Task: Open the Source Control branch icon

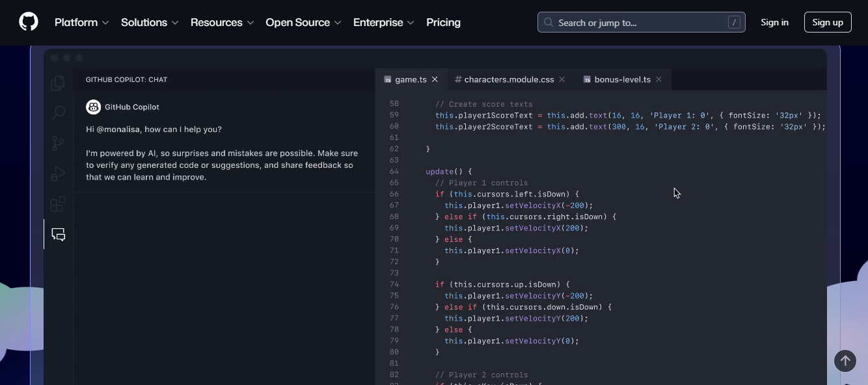Action: (x=58, y=143)
